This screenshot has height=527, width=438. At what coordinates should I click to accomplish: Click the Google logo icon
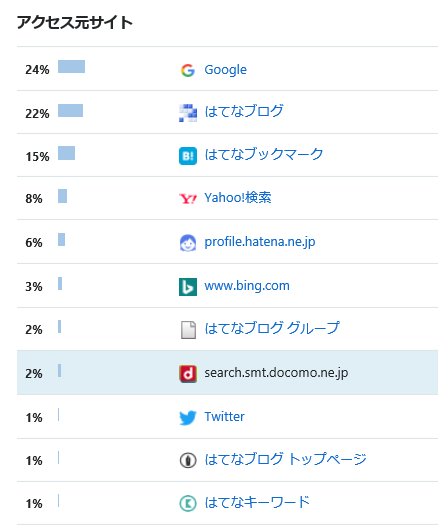pyautogui.click(x=188, y=70)
